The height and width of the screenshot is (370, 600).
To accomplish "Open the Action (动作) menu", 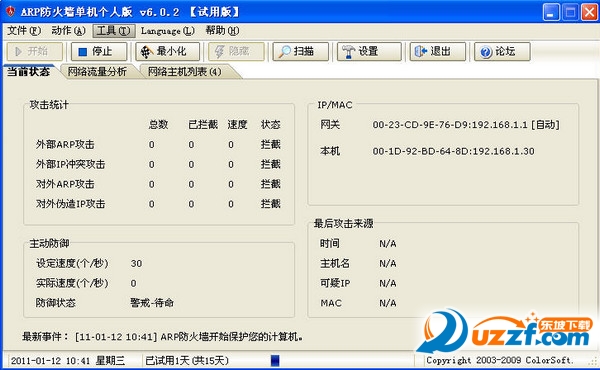I will [x=68, y=31].
